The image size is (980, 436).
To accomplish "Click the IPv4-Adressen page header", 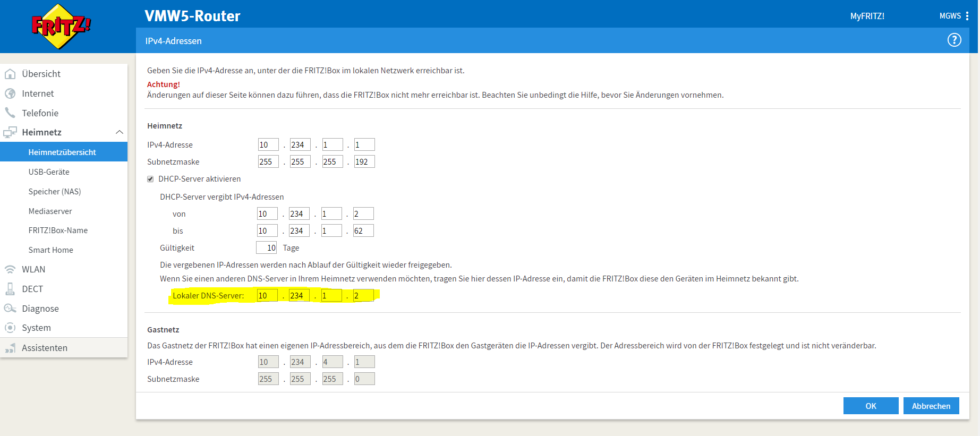I will [x=174, y=41].
